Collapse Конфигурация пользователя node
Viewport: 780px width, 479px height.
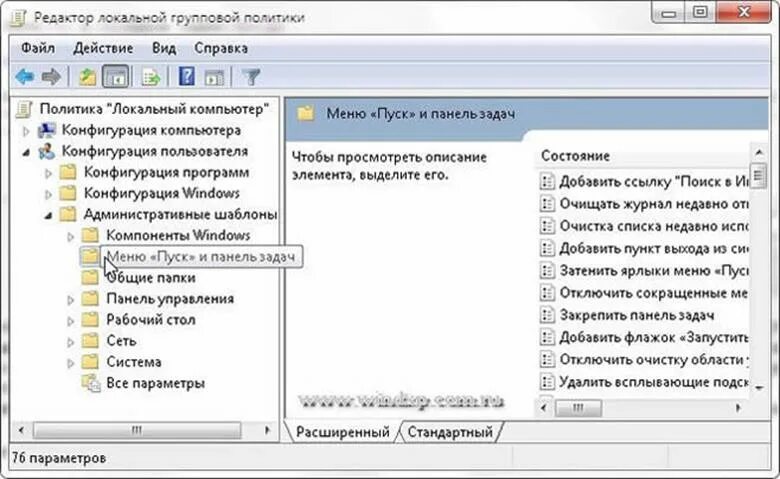(26, 152)
